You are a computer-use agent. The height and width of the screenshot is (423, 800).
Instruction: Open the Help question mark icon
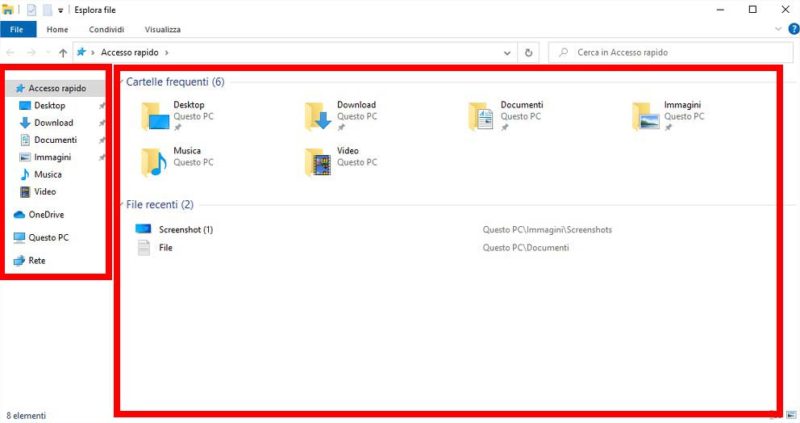793,29
